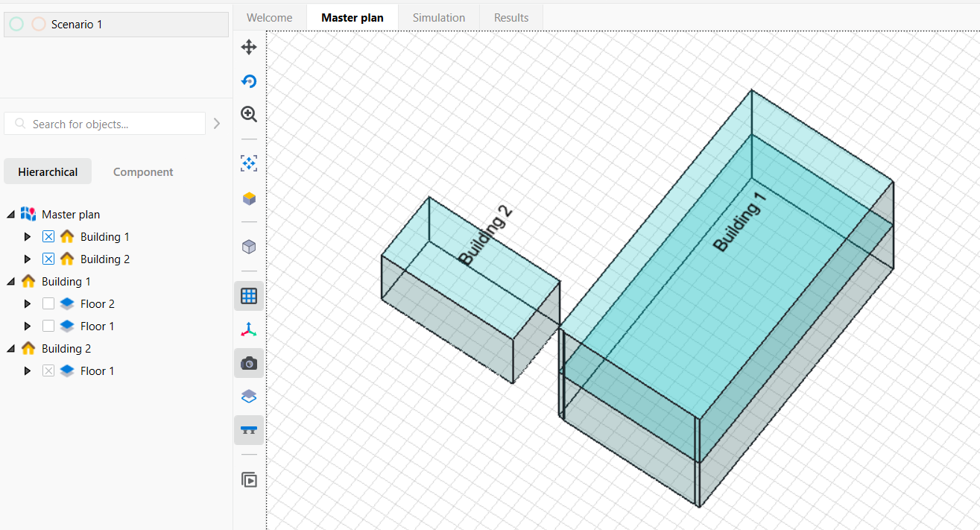Viewport: 980px width, 530px height.
Task: Click the blue rotate view icon
Action: coord(249,81)
